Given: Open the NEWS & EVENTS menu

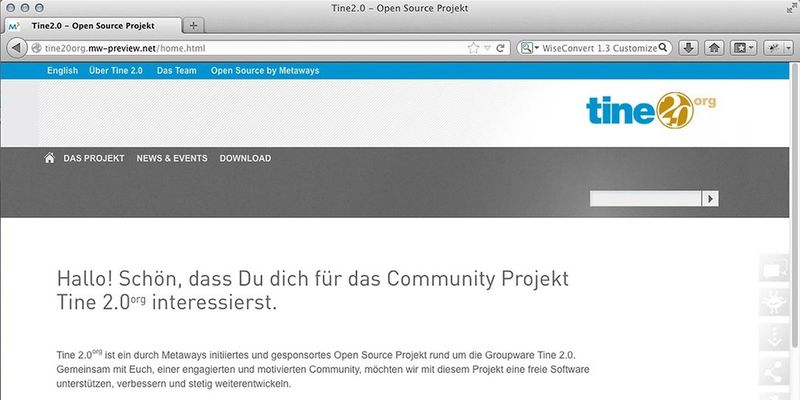Looking at the screenshot, I should pos(172,158).
